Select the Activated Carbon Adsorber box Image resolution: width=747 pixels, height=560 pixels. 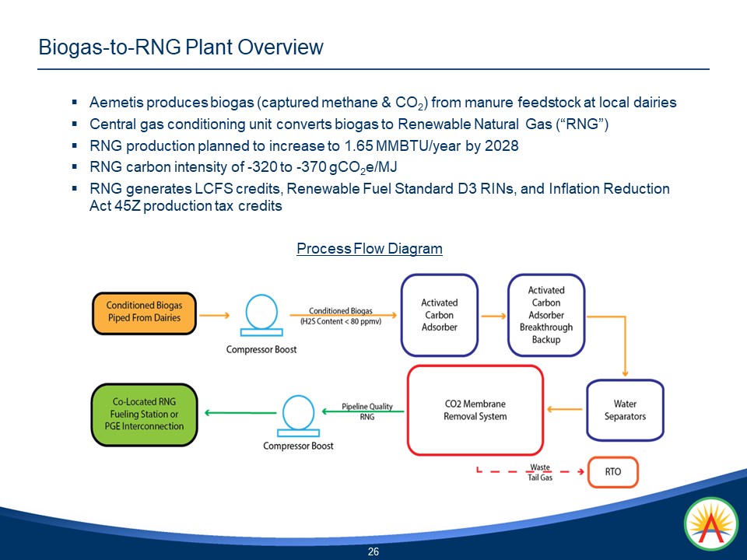(439, 315)
